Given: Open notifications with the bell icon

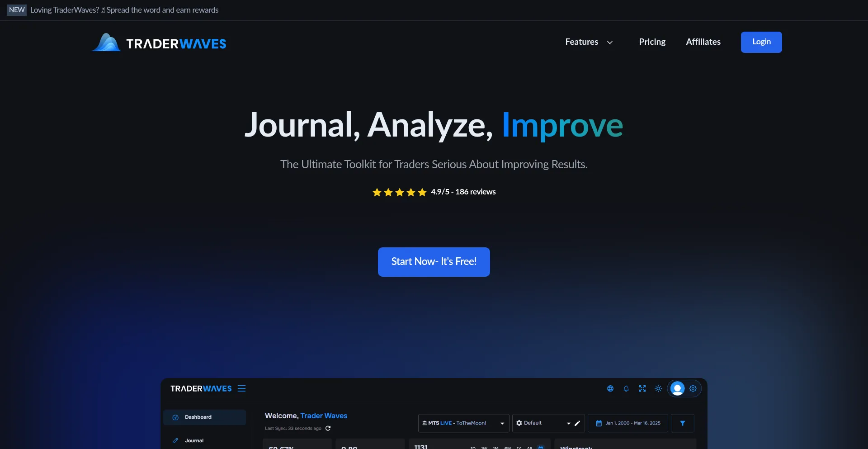Looking at the screenshot, I should pos(626,388).
